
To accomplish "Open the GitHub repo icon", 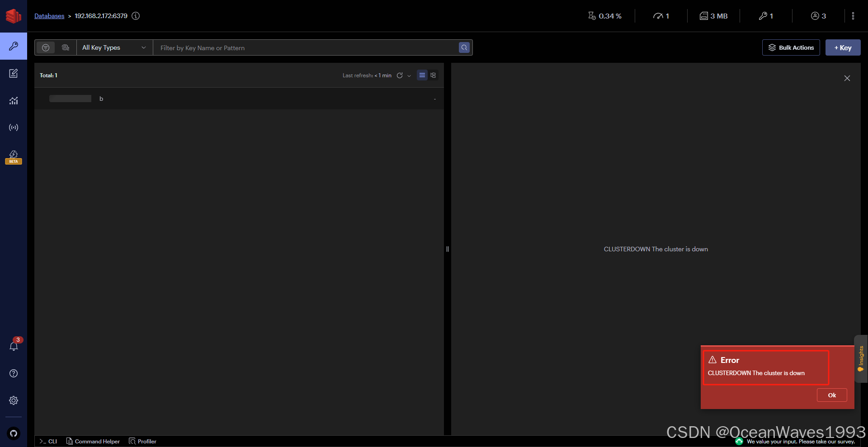I will (14, 433).
